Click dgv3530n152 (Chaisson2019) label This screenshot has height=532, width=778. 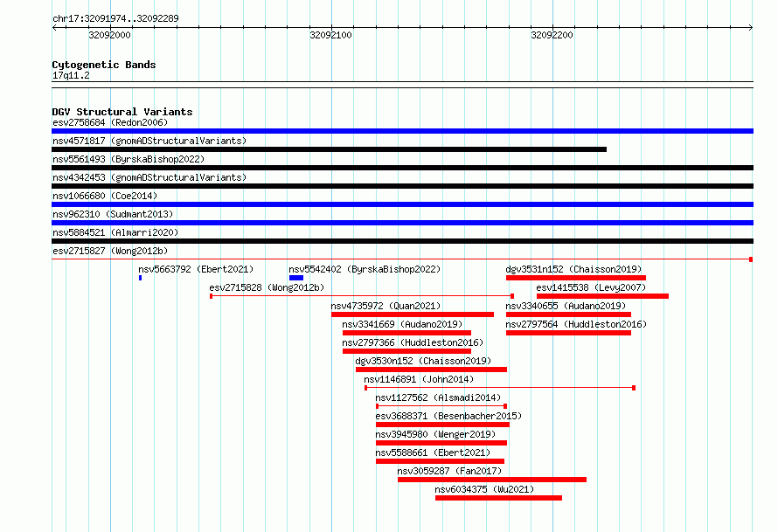point(423,361)
